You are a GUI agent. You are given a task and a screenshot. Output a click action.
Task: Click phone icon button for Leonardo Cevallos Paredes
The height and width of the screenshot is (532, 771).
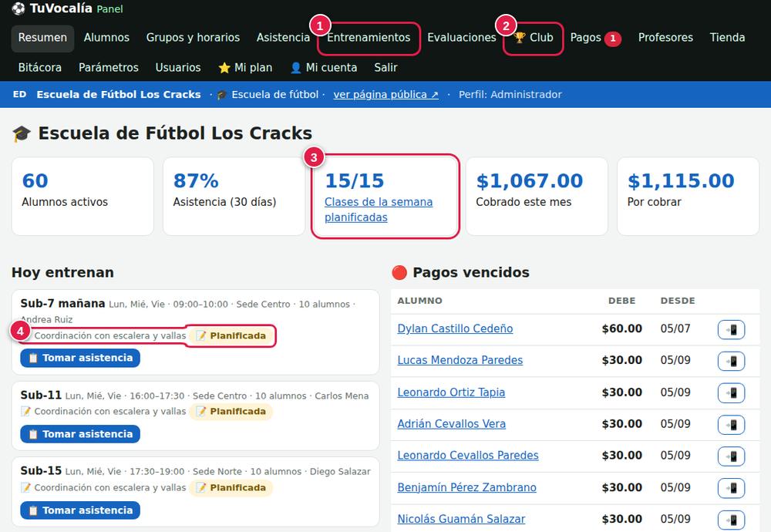click(x=731, y=456)
